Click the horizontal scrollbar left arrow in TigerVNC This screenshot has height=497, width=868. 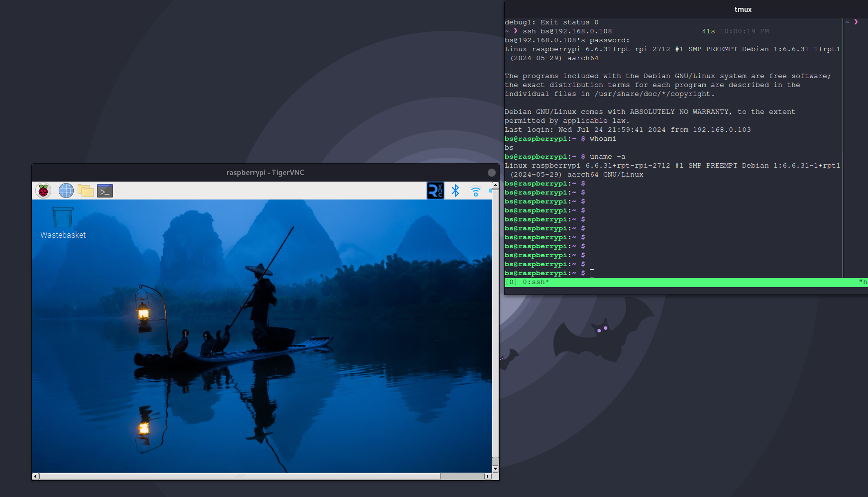tap(35, 476)
